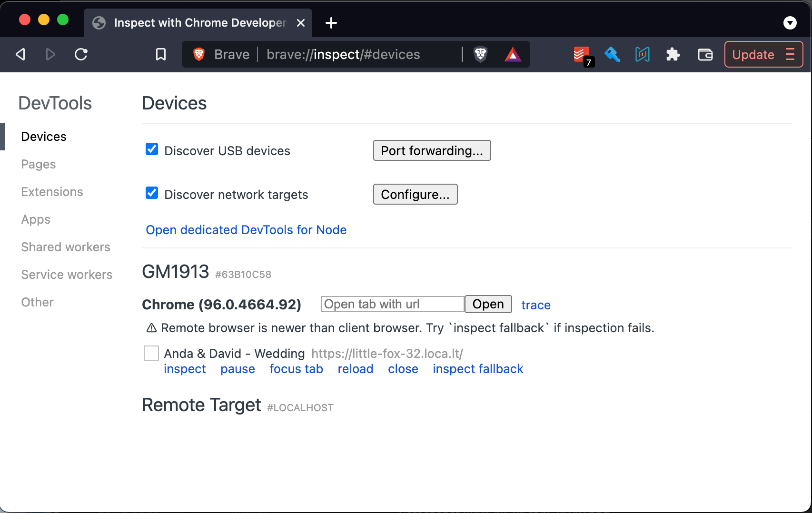Check the Anda & David - Wedding tab checkbox
The image size is (812, 513).
tap(151, 353)
